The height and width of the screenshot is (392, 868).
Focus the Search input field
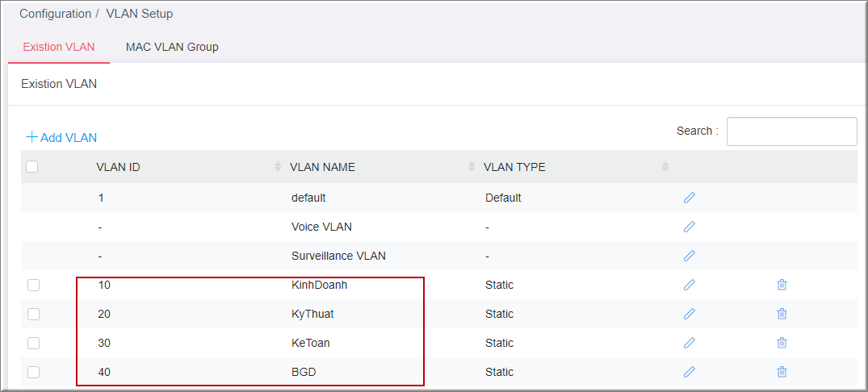click(791, 131)
